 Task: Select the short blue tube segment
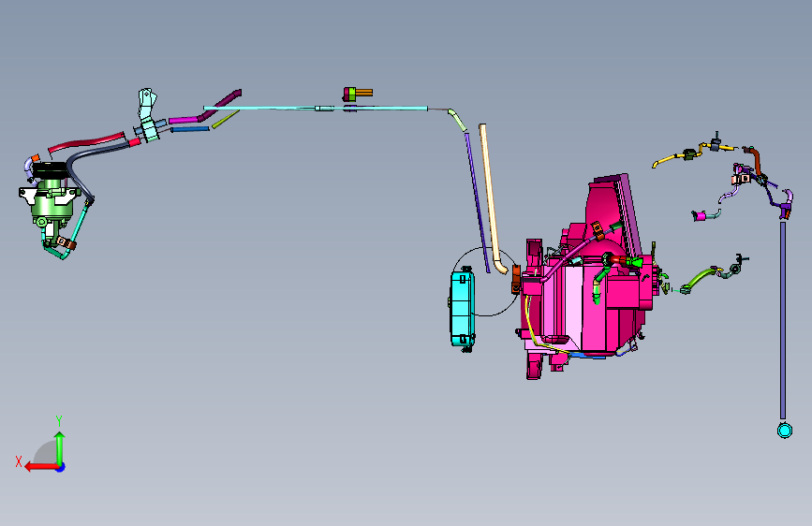(x=190, y=129)
